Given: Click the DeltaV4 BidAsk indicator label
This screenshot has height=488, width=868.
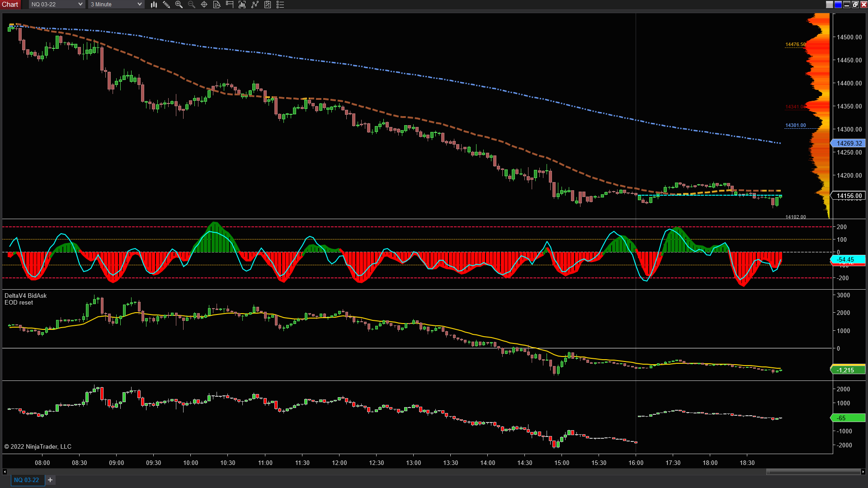Looking at the screenshot, I should [26, 296].
